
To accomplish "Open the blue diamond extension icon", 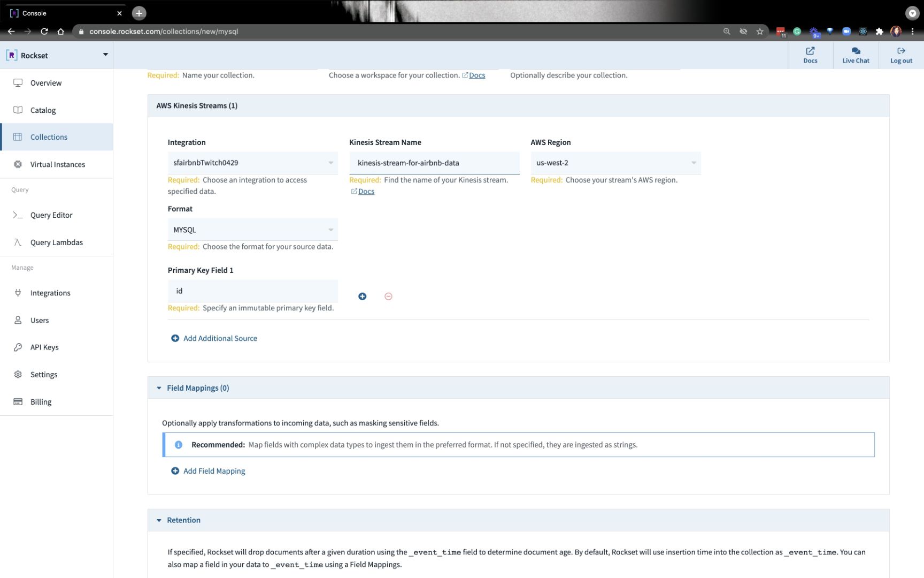I will pos(830,32).
